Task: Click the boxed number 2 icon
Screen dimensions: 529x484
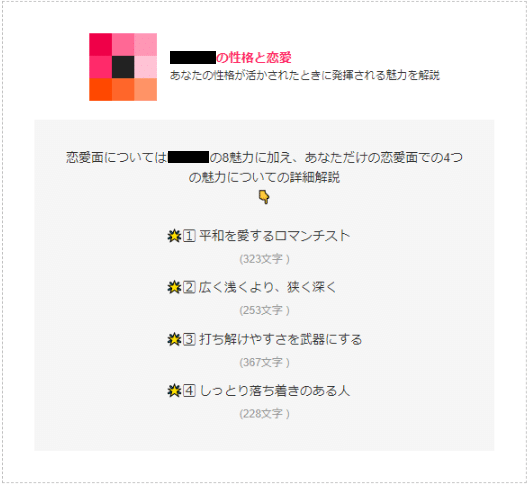Action: click(189, 287)
